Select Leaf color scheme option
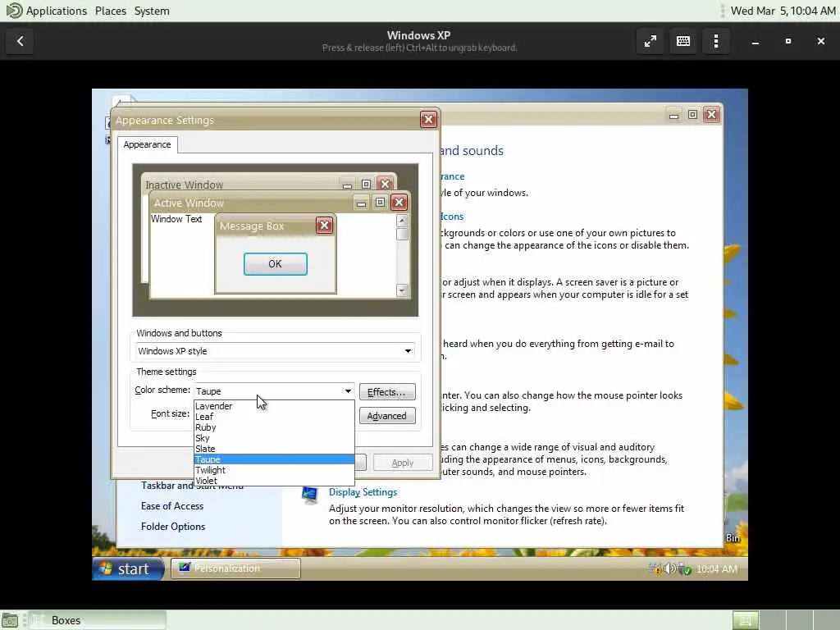Viewport: 840px width, 630px height. (x=274, y=417)
